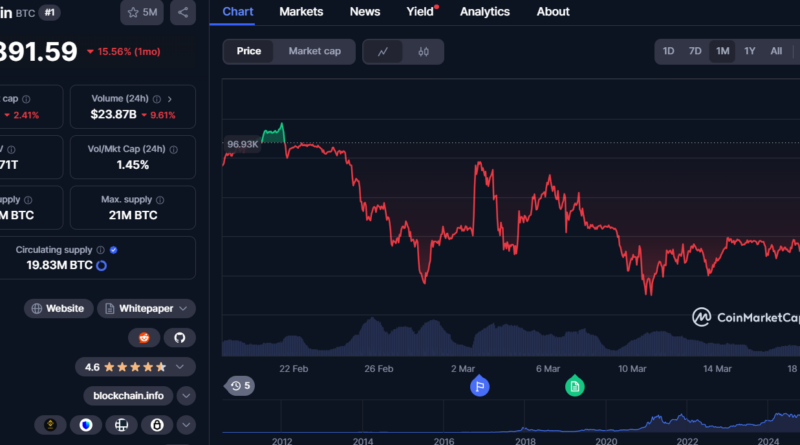Click the history badge showing 5
Screen dimensions: 800x445
coord(241,385)
